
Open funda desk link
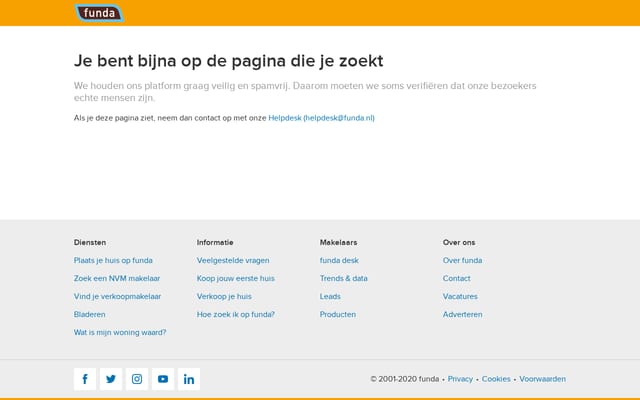tap(339, 260)
